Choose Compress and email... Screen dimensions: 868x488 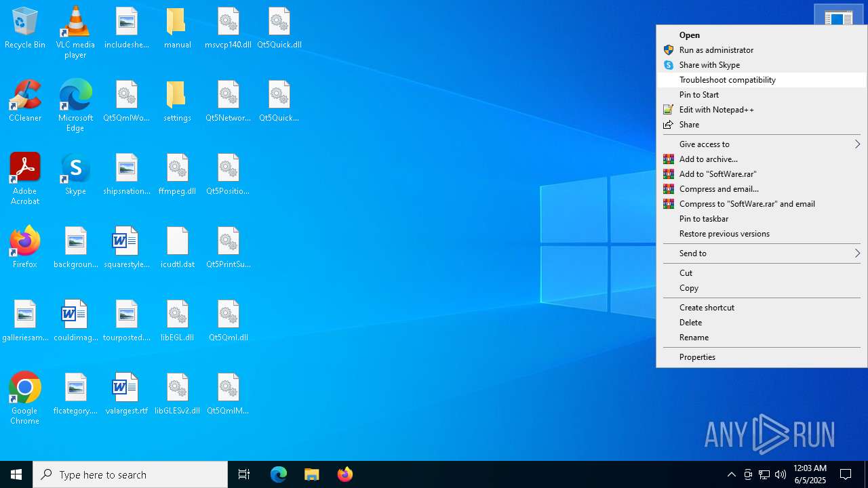(762, 189)
